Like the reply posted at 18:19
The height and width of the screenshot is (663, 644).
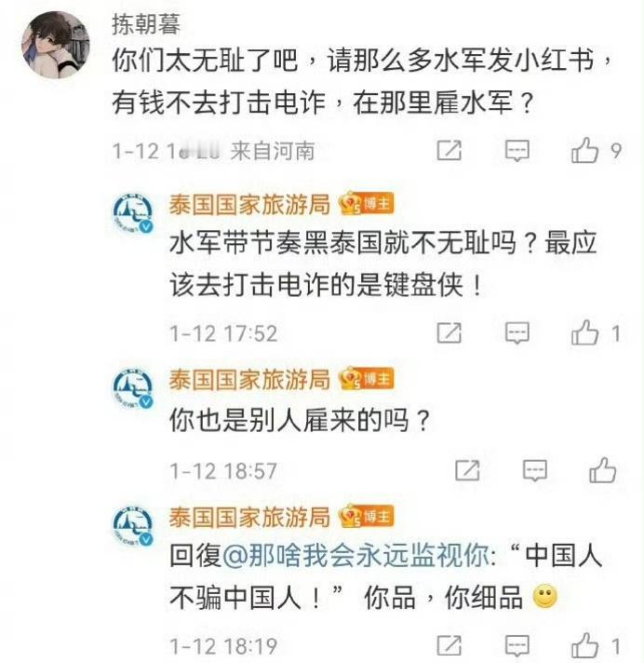584,645
